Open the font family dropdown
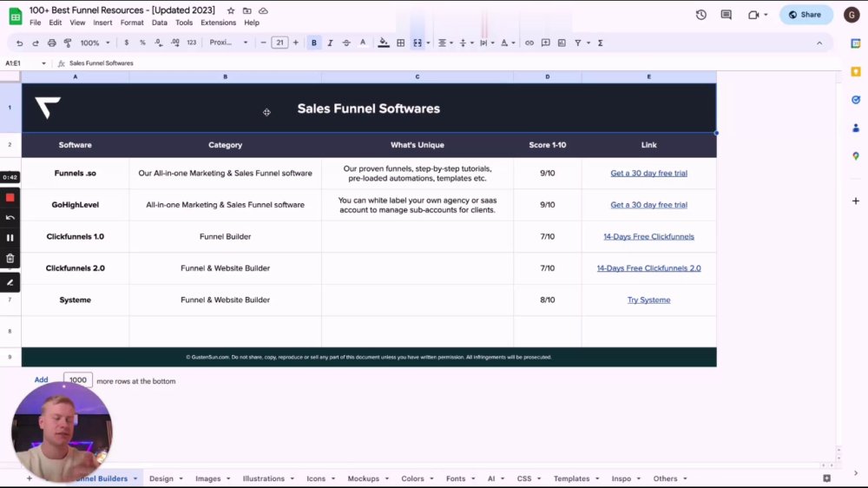The image size is (868, 488). coord(228,43)
